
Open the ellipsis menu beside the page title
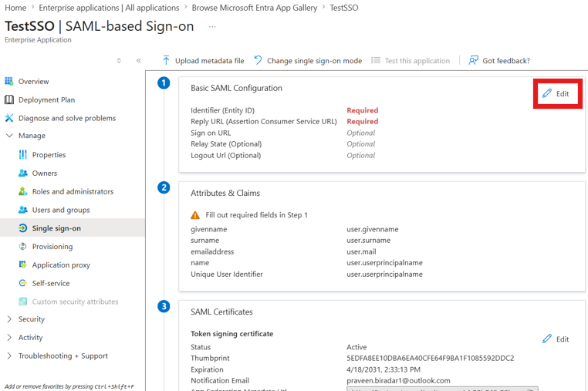(x=212, y=27)
